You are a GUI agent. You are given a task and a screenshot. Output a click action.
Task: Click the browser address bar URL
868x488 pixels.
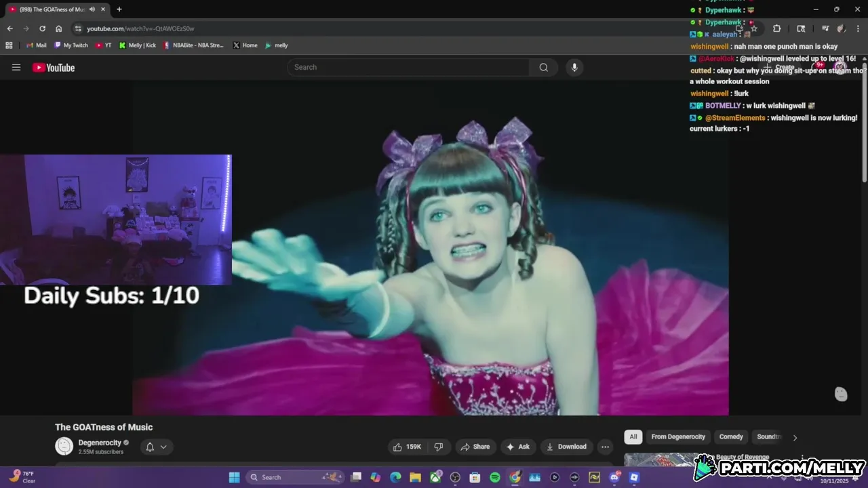(140, 28)
